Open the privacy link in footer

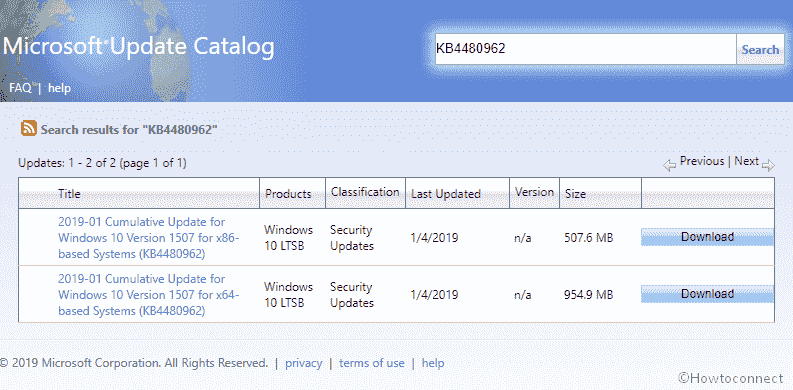tap(303, 363)
